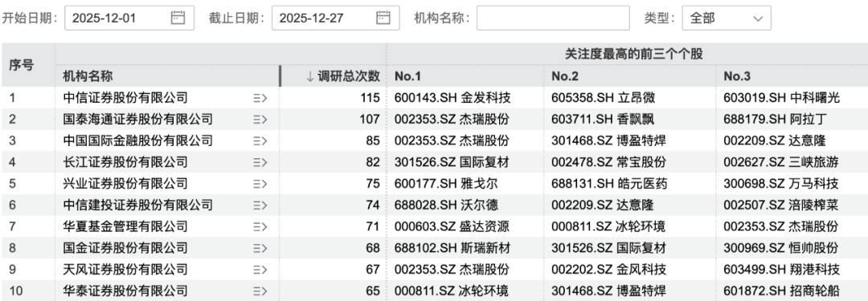Click stock 301468.SZ 博盈特焊 in row 3
This screenshot has width=868, height=301.
[x=609, y=140]
